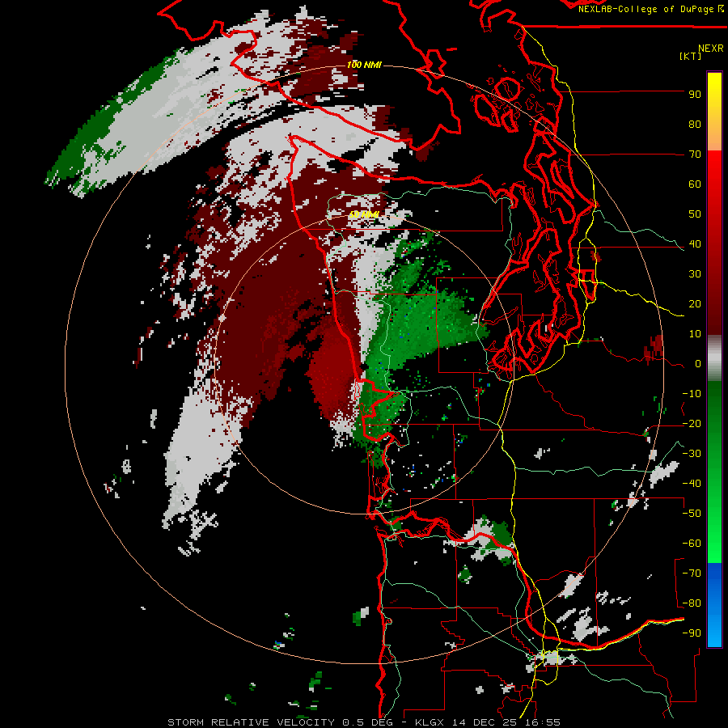
Task: Click the "STORM RELATIVE VELOCITY" caption text
Action: (251, 722)
